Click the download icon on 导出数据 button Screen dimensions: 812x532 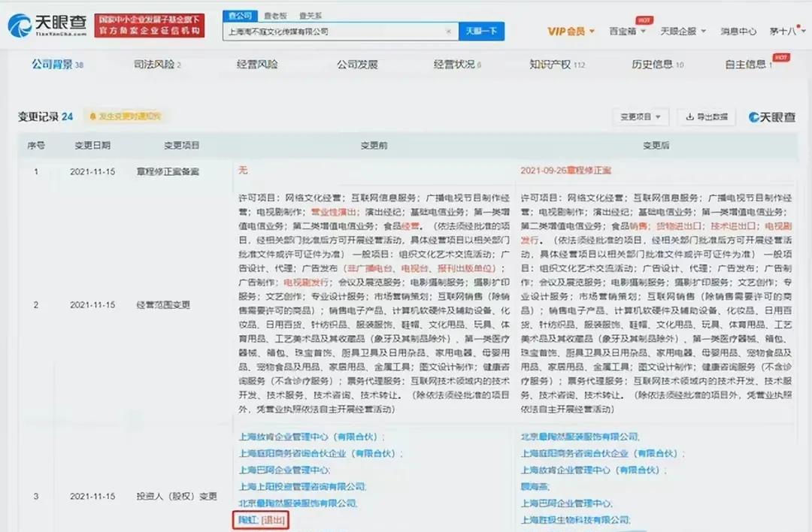pos(689,117)
